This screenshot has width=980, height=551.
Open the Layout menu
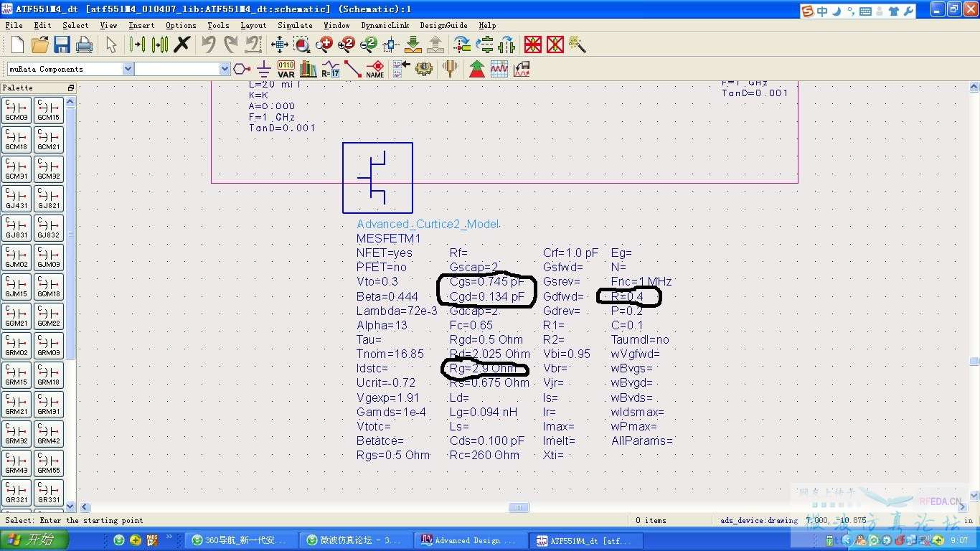click(253, 25)
